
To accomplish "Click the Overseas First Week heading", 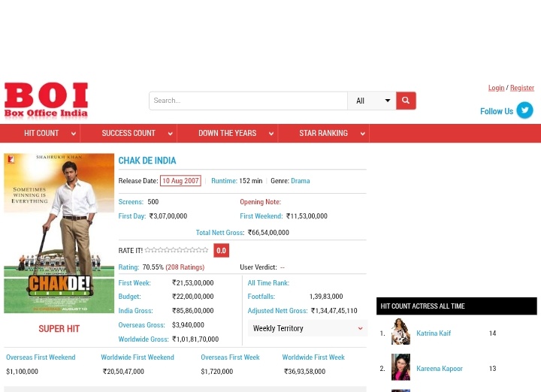I will point(230,357).
